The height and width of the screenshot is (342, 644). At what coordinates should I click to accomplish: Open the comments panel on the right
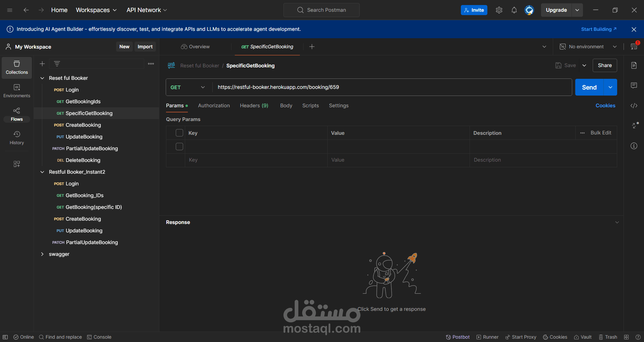pyautogui.click(x=634, y=85)
